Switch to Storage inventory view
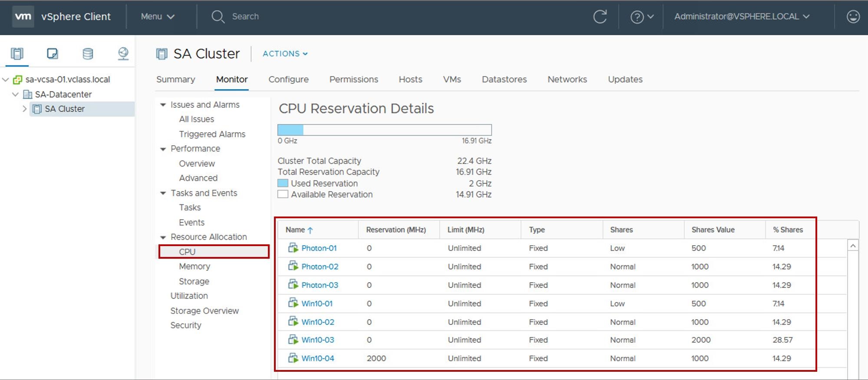 point(88,53)
